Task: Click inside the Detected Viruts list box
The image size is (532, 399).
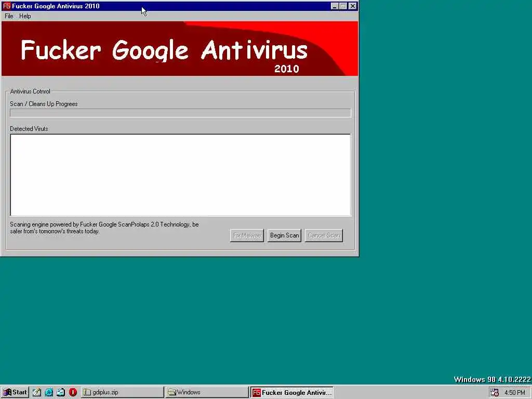Action: [x=180, y=175]
